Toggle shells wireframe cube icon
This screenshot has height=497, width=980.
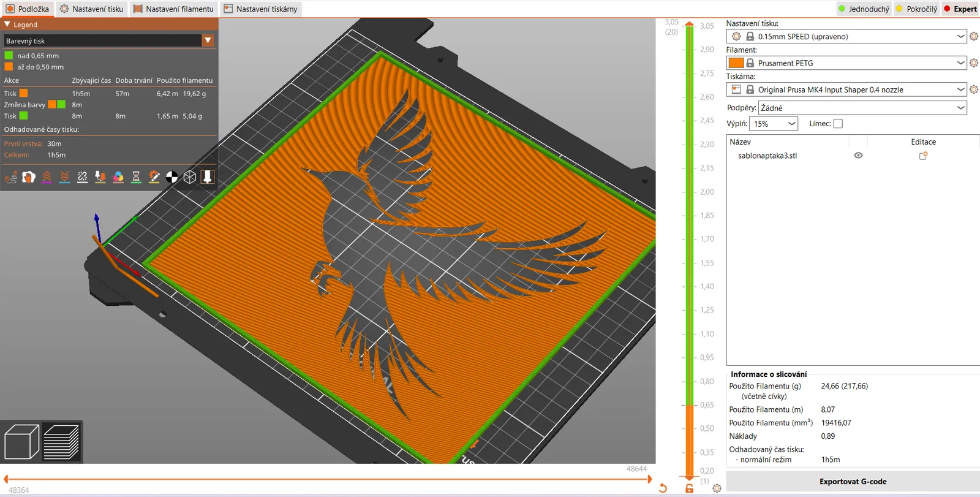(190, 177)
